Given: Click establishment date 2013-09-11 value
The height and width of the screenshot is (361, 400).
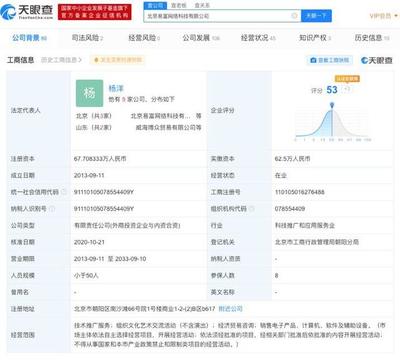Looking at the screenshot, I should (89, 175).
